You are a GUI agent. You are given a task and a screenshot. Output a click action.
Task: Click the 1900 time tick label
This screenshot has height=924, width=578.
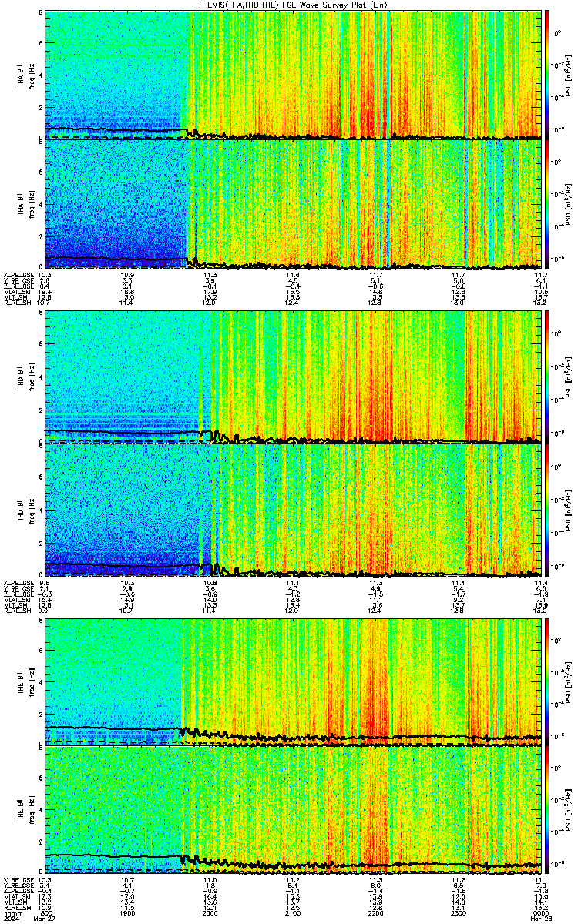point(128,914)
